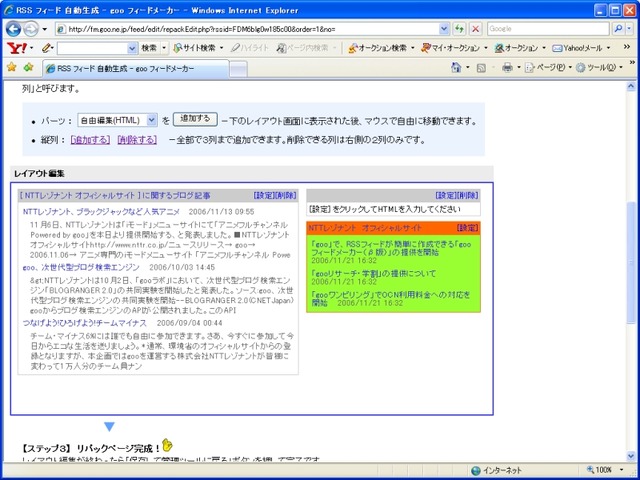Click the Print icon in command bar

coord(508,67)
